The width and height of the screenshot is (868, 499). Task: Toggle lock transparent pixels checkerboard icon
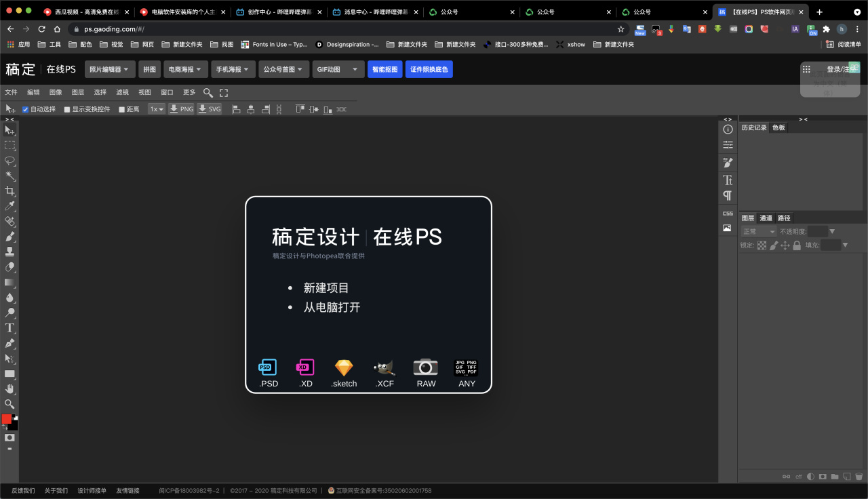click(x=762, y=245)
